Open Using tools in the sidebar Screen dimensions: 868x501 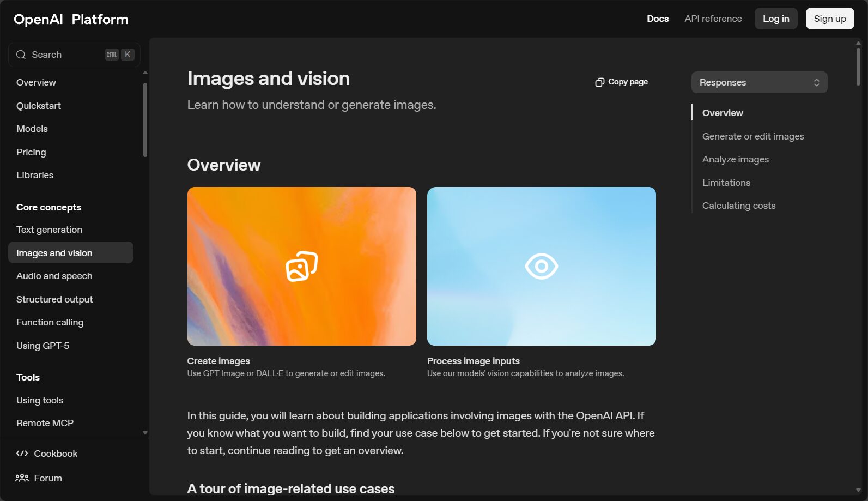(40, 400)
